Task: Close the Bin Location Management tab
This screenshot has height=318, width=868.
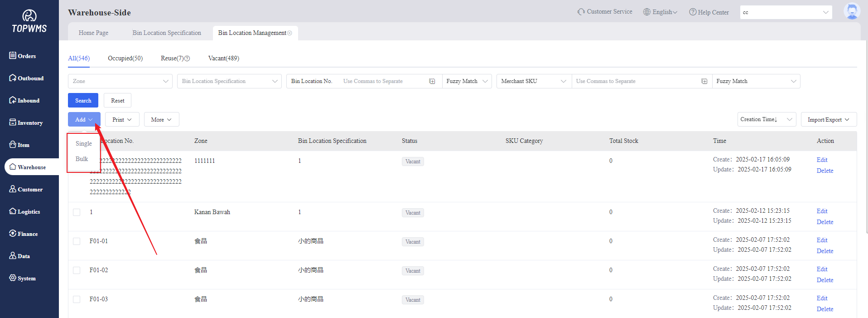Action: tap(290, 33)
